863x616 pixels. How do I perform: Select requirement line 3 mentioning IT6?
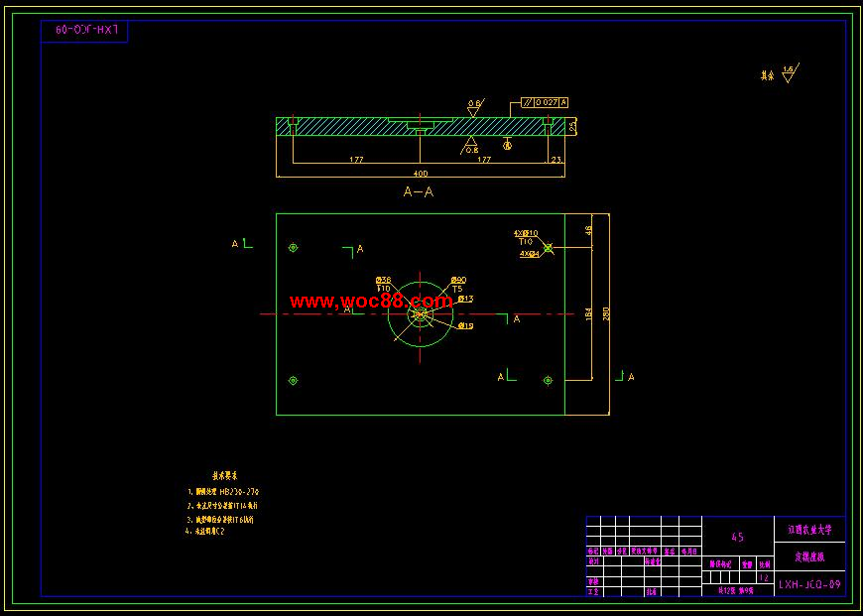click(x=220, y=519)
